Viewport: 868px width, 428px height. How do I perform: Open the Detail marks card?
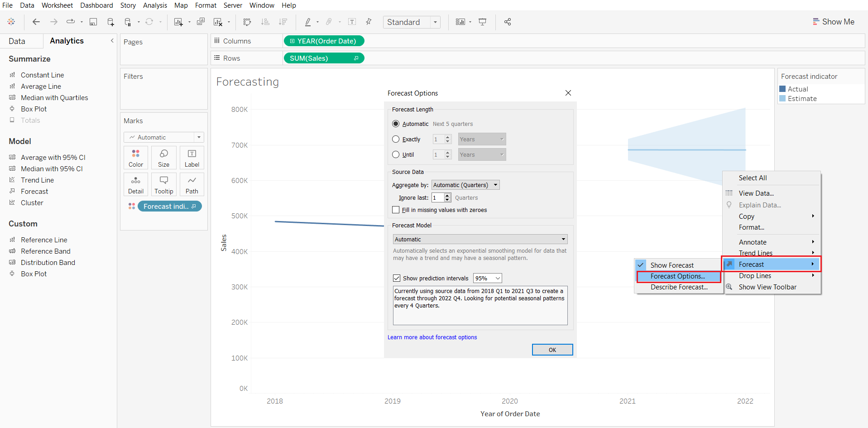point(136,184)
